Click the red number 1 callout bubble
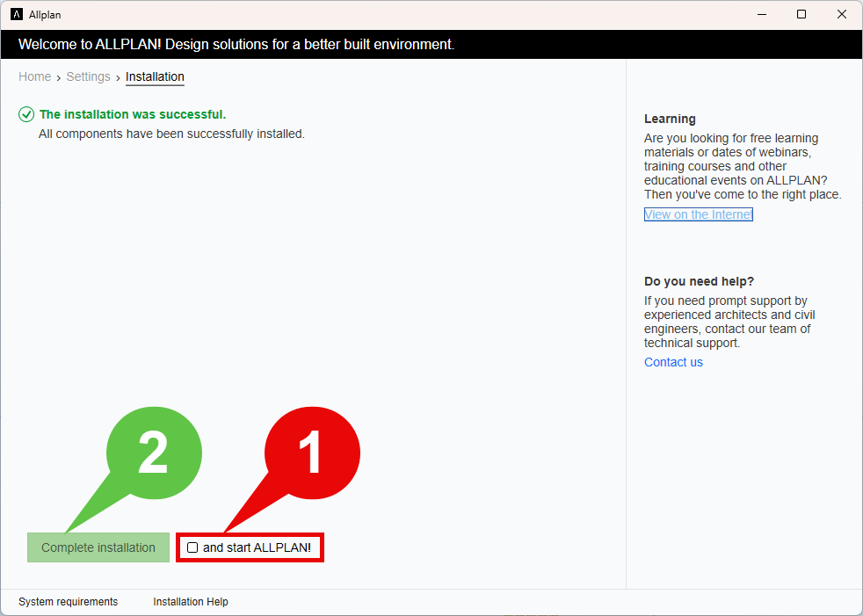This screenshot has width=863, height=616. [311, 453]
